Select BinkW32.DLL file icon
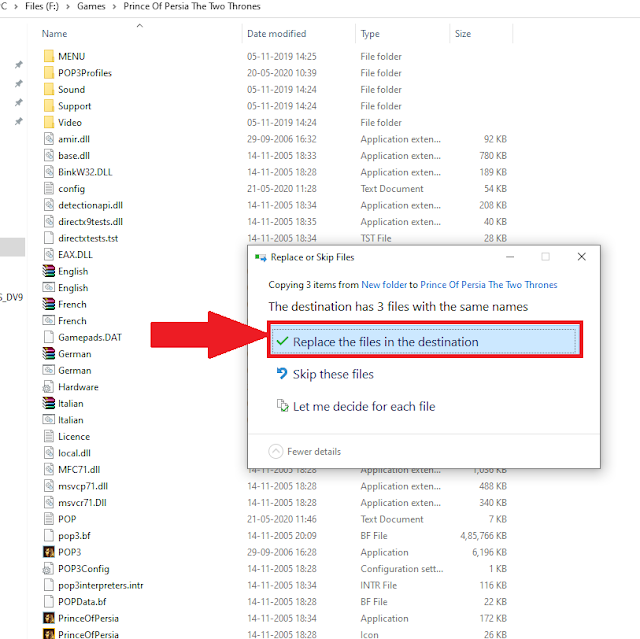The height and width of the screenshot is (639, 640). [49, 172]
